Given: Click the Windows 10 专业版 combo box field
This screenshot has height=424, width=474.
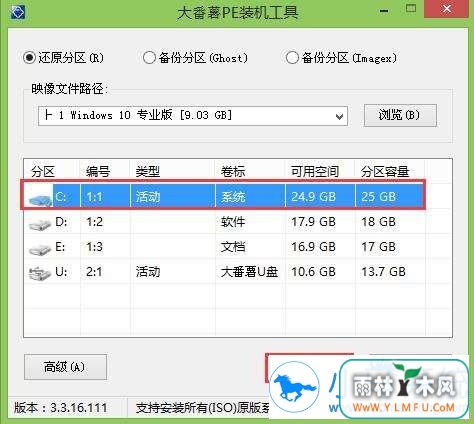Looking at the screenshot, I should point(193,116).
